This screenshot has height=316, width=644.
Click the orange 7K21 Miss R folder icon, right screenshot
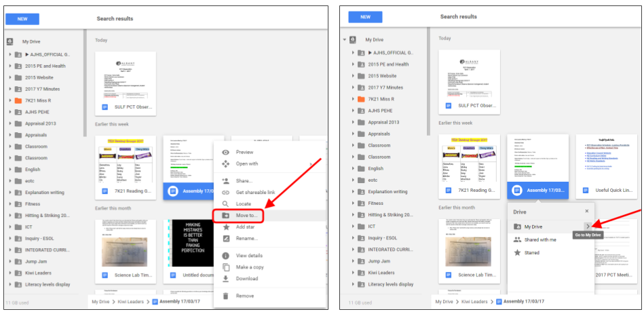click(361, 99)
